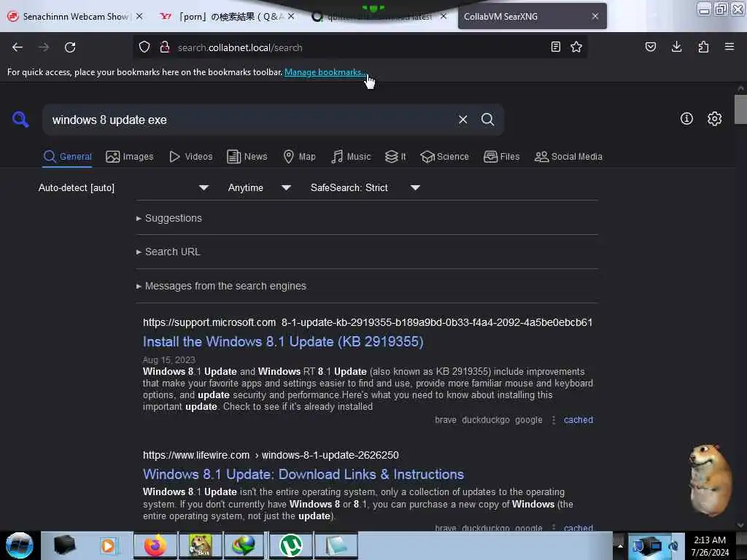Screen dimensions: 747x560
Task: Submit search with the magnifier button
Action: pos(487,120)
